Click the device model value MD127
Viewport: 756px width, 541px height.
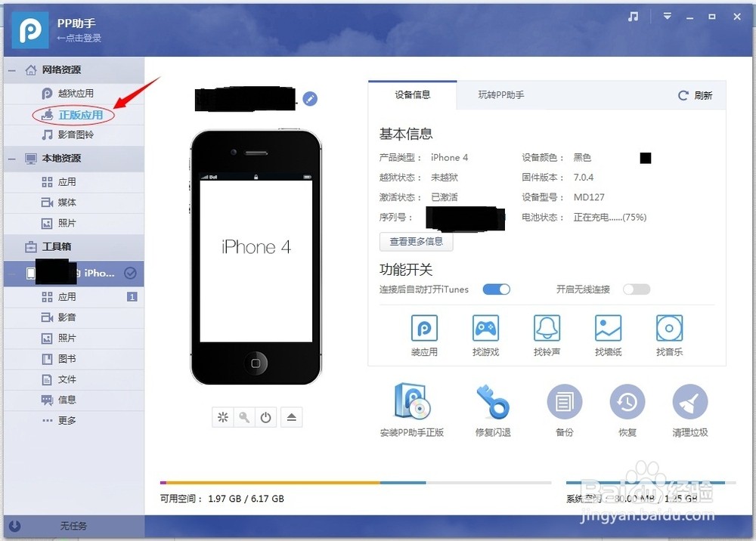589,197
